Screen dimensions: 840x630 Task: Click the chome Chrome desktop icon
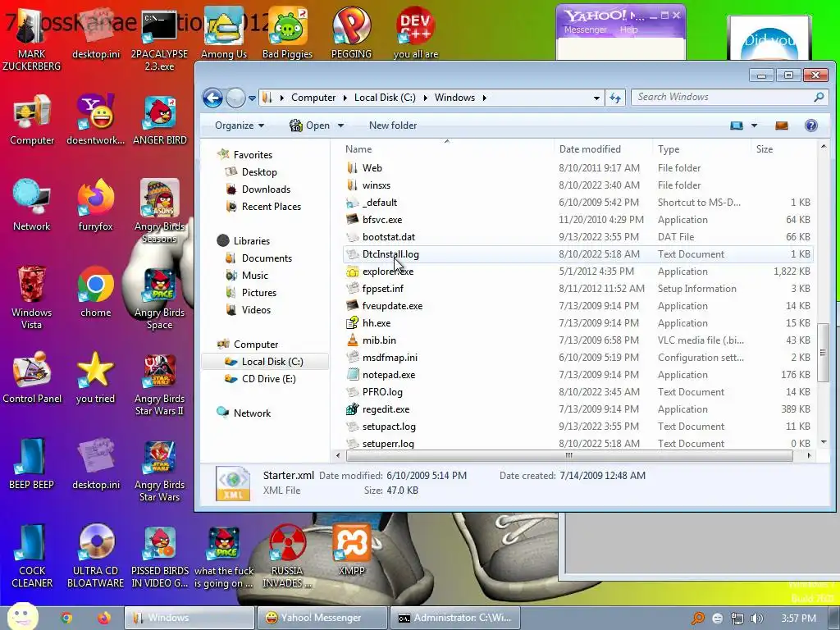95,292
